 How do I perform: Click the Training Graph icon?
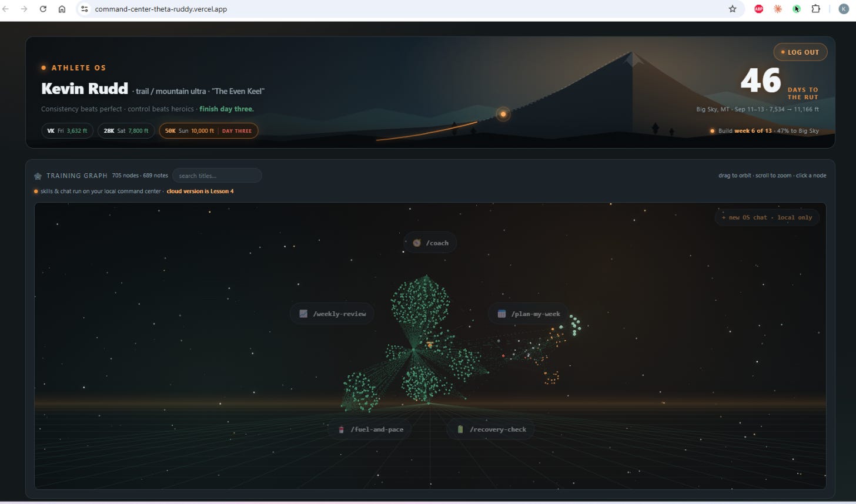[x=38, y=176]
